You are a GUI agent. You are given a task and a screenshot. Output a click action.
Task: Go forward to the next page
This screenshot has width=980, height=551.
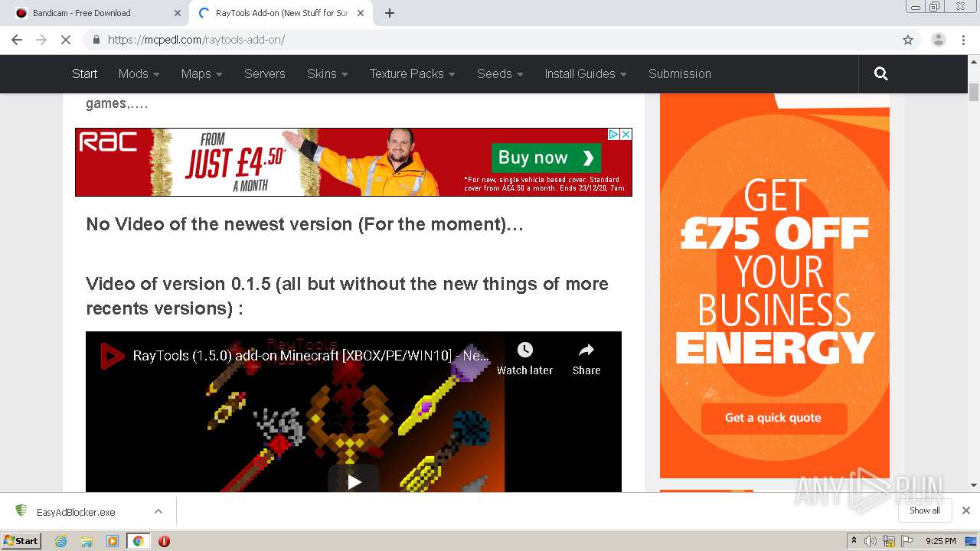(41, 40)
